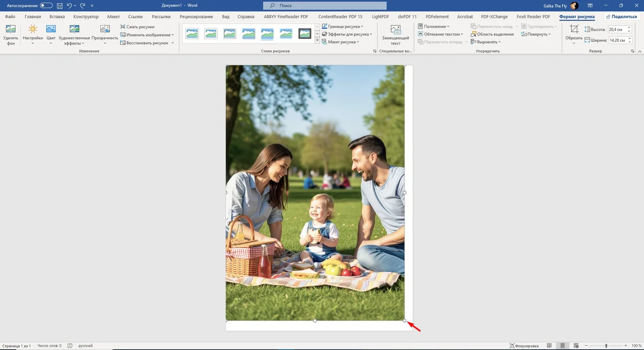
Task: Switch to Read Mode view icon
Action: pyautogui.click(x=549, y=346)
